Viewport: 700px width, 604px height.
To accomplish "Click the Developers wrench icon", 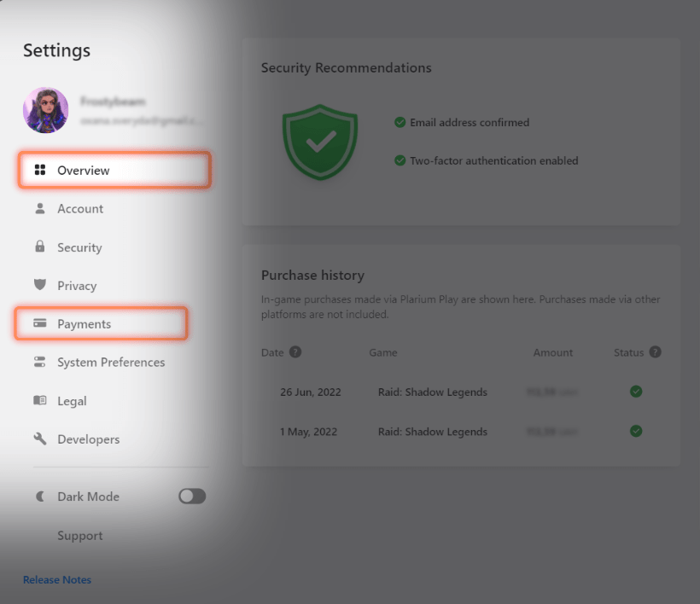I will coord(39,438).
